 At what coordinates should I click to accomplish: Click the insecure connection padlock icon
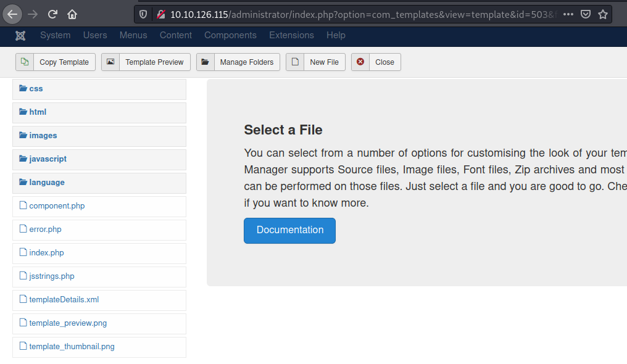click(x=161, y=14)
